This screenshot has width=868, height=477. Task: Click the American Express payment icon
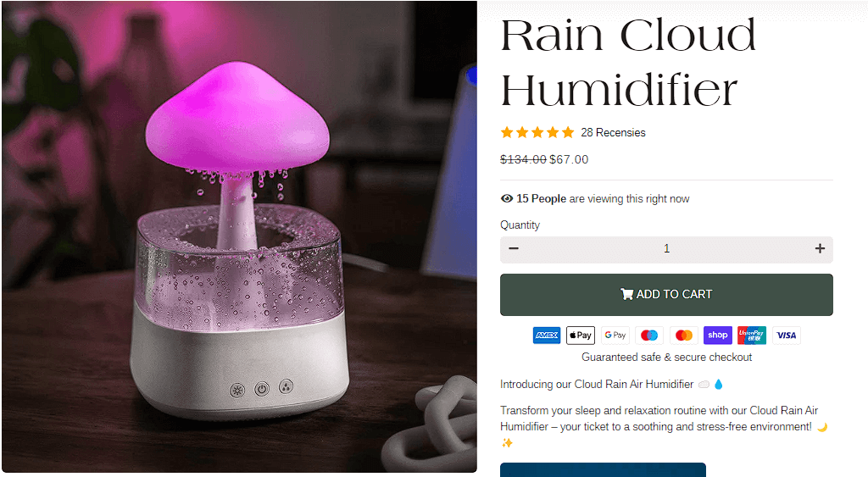547,336
